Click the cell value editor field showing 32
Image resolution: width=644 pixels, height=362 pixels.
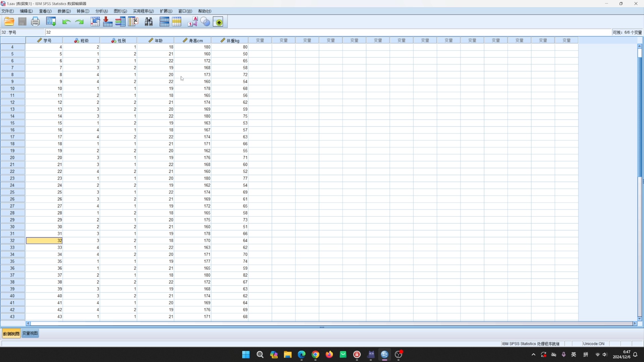328,33
